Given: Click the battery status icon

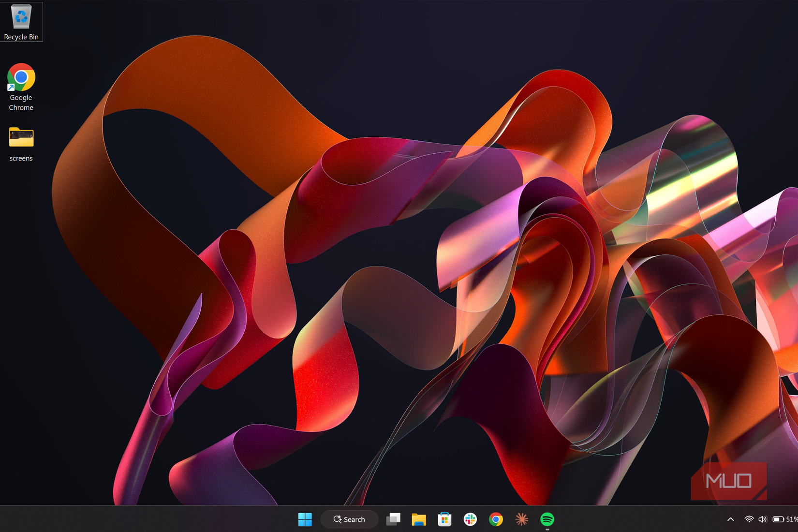Looking at the screenshot, I should [778, 519].
